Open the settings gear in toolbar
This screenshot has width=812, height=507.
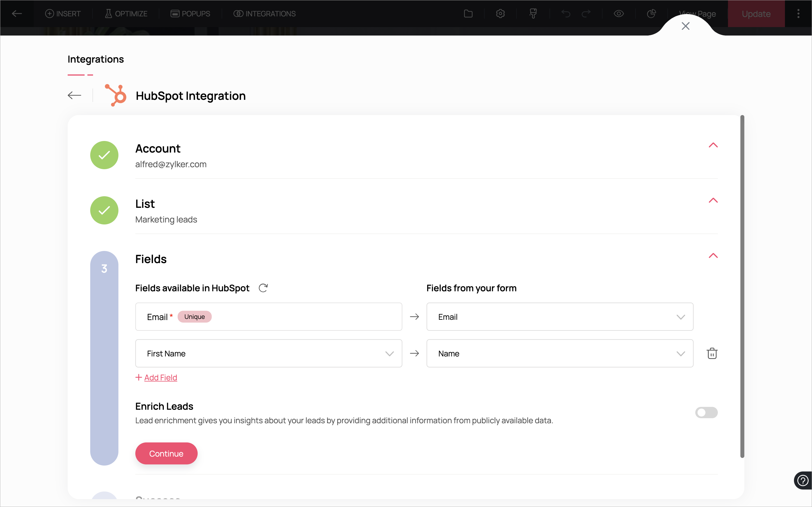coord(500,14)
